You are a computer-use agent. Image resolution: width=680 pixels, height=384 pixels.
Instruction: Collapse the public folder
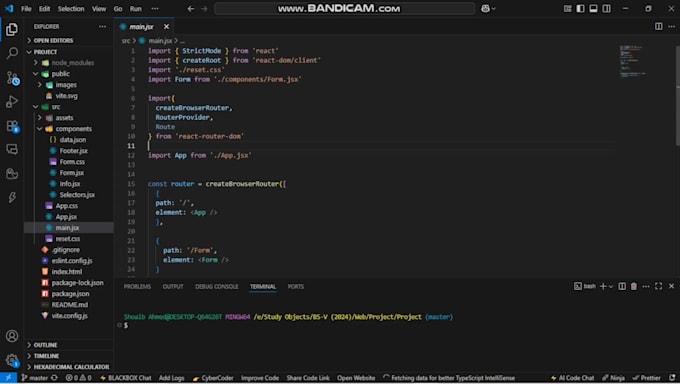coord(60,74)
